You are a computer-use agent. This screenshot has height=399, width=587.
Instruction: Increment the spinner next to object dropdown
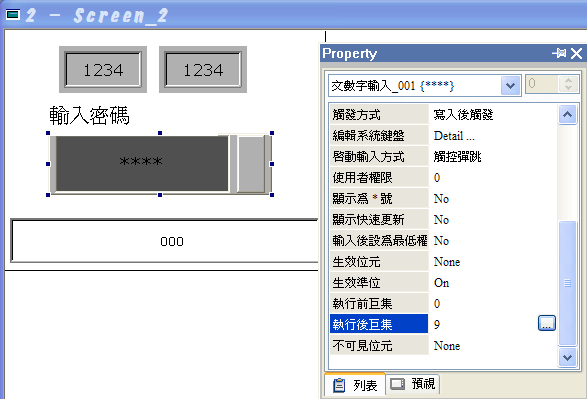(x=568, y=80)
